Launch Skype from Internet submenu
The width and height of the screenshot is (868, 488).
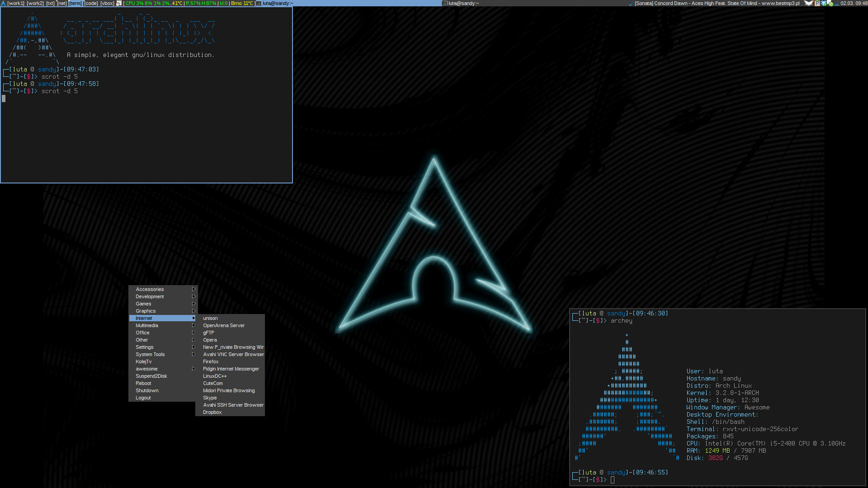pos(230,398)
